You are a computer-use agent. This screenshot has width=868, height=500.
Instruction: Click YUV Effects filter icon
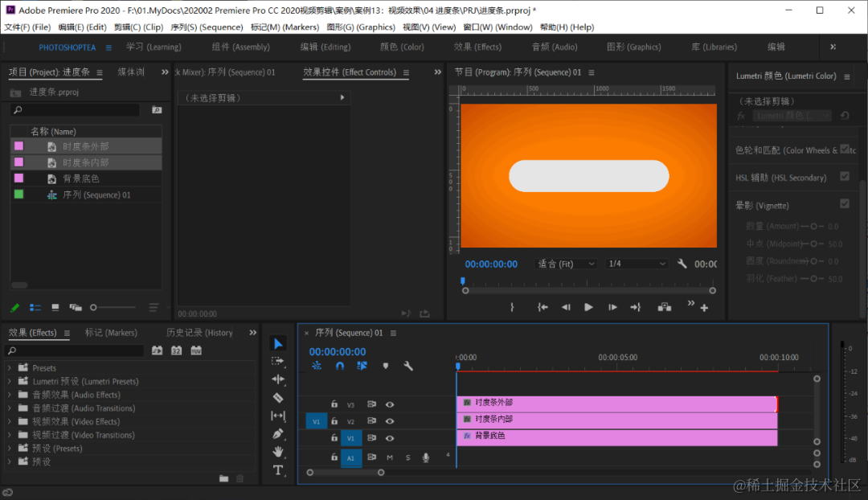(196, 350)
